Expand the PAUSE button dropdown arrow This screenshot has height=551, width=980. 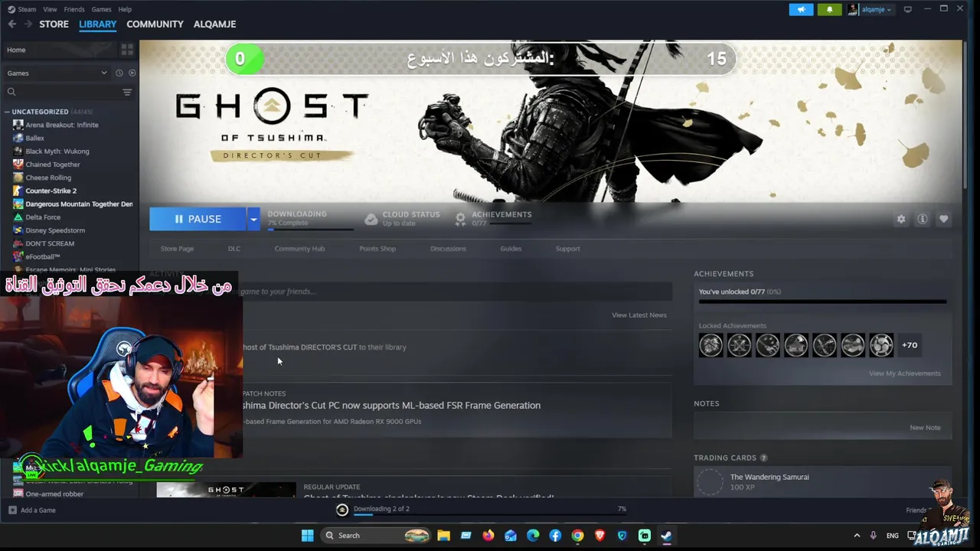[x=253, y=219]
